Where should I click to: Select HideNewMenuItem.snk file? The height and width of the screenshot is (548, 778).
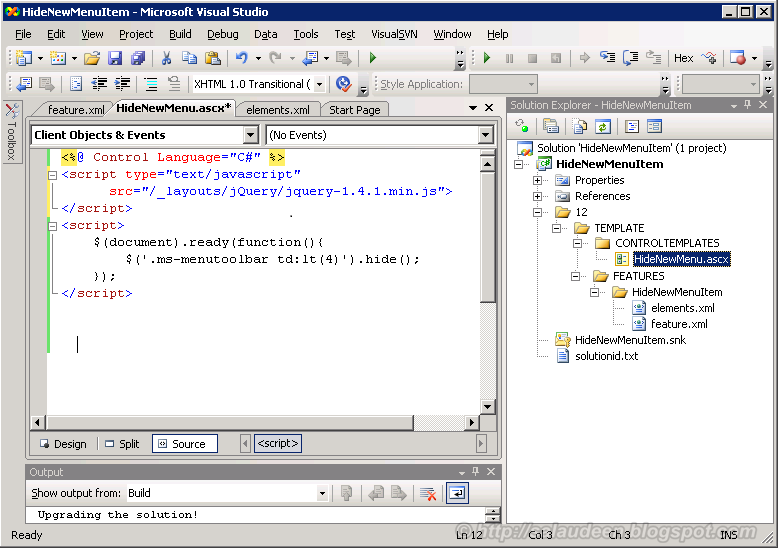(630, 340)
